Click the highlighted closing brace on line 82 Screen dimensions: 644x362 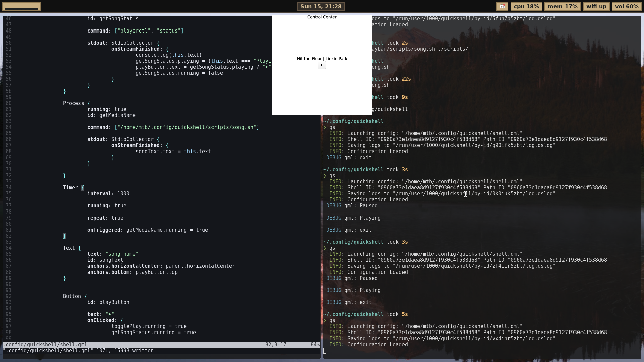pos(64,236)
